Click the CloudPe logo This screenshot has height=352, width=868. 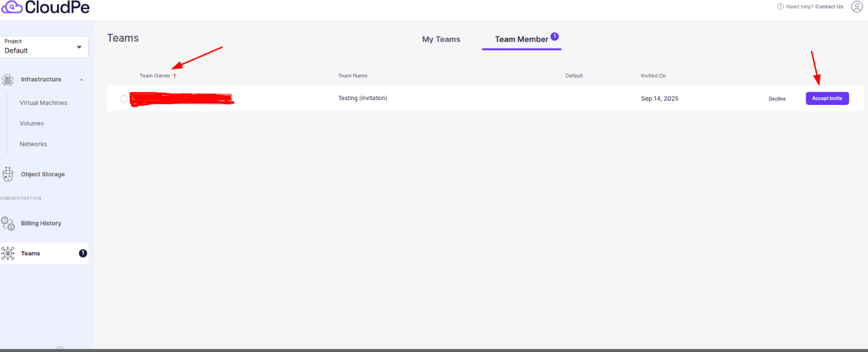45,7
